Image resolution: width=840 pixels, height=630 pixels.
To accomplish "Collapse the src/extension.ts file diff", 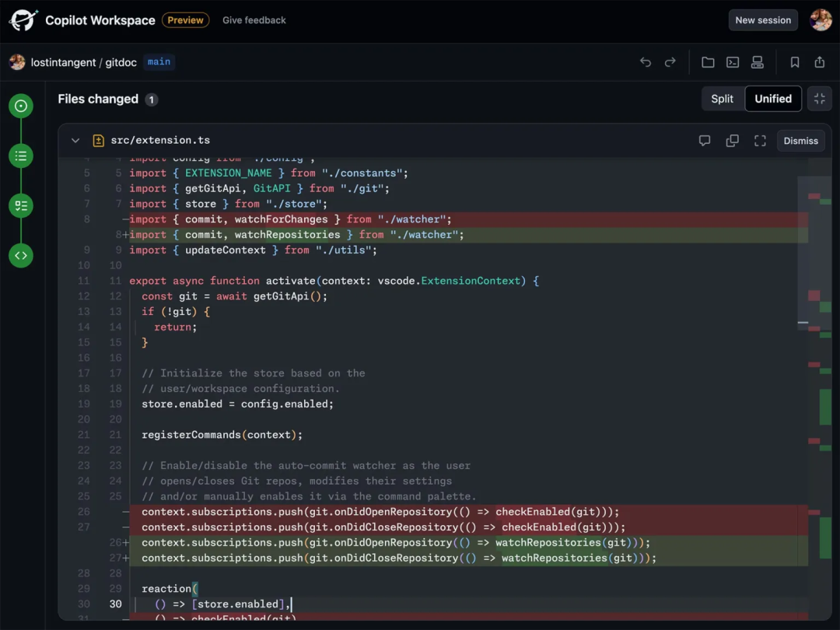I will (75, 140).
